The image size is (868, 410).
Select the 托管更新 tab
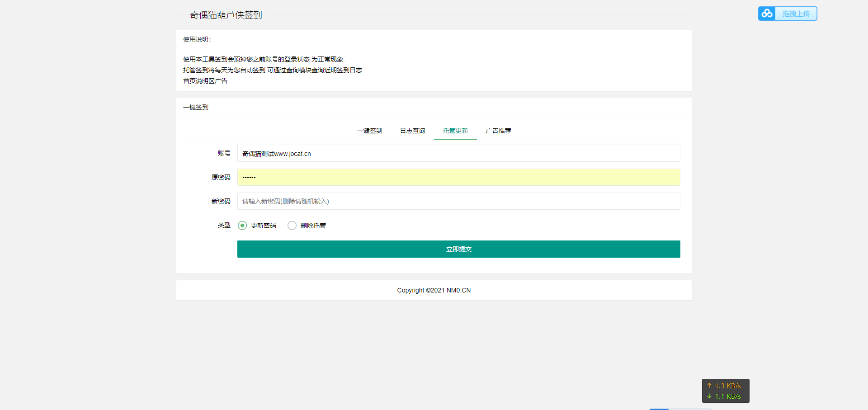[455, 131]
